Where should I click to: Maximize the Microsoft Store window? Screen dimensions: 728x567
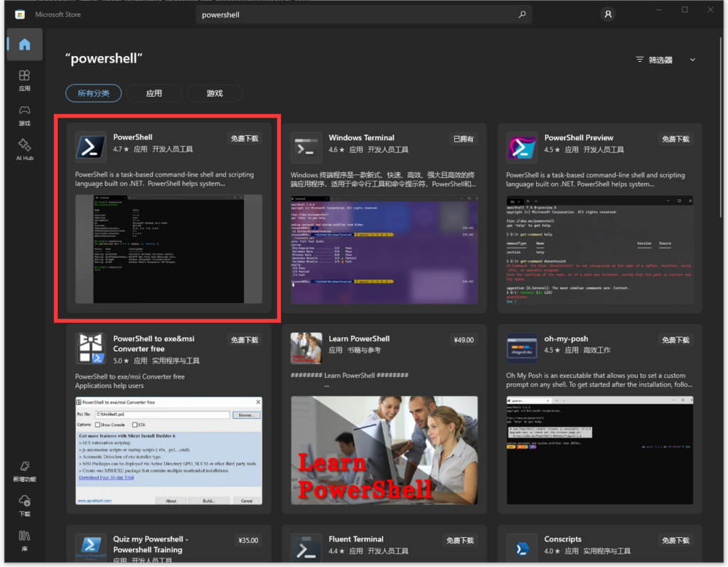[685, 10]
